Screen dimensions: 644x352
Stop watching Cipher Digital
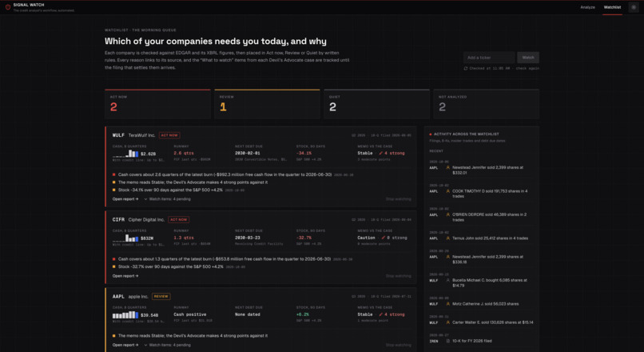399,276
